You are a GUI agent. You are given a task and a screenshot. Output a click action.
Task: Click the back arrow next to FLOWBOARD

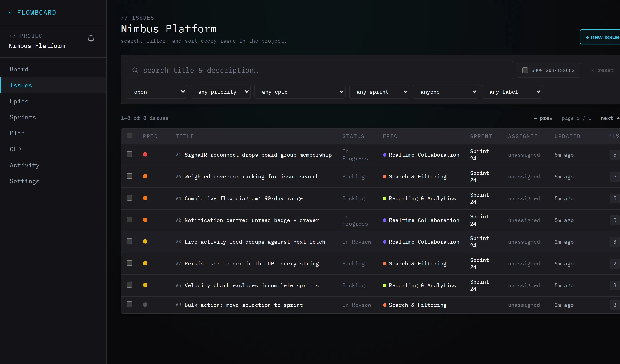click(11, 13)
